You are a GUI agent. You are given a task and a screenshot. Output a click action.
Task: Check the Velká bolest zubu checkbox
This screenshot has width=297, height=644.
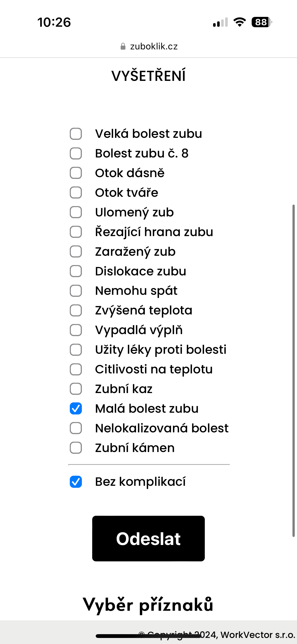click(x=76, y=134)
